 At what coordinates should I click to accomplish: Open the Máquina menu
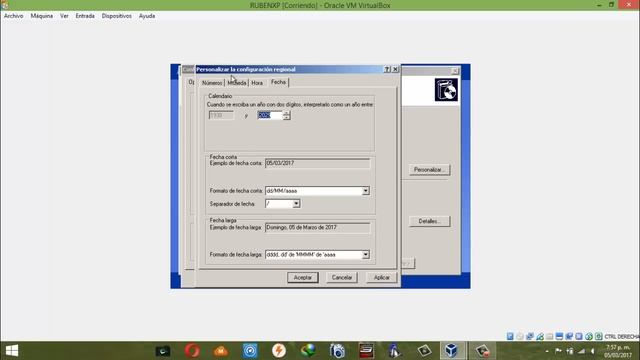42,16
